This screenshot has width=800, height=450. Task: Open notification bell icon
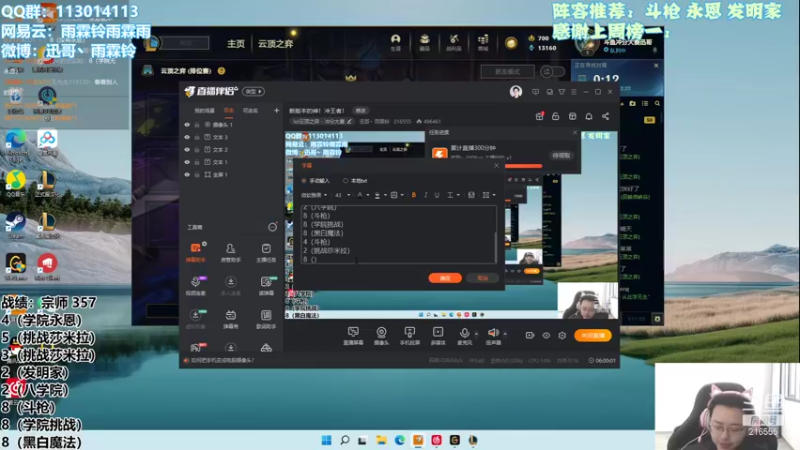589,116
